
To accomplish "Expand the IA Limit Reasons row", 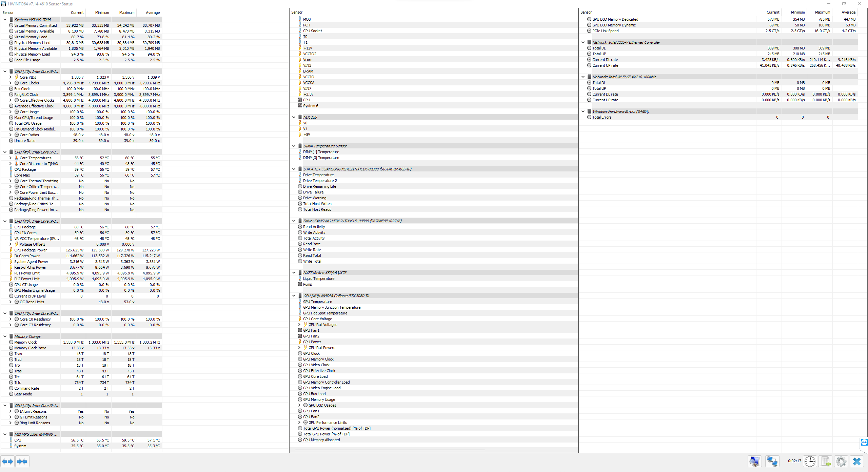I will pyautogui.click(x=10, y=411).
